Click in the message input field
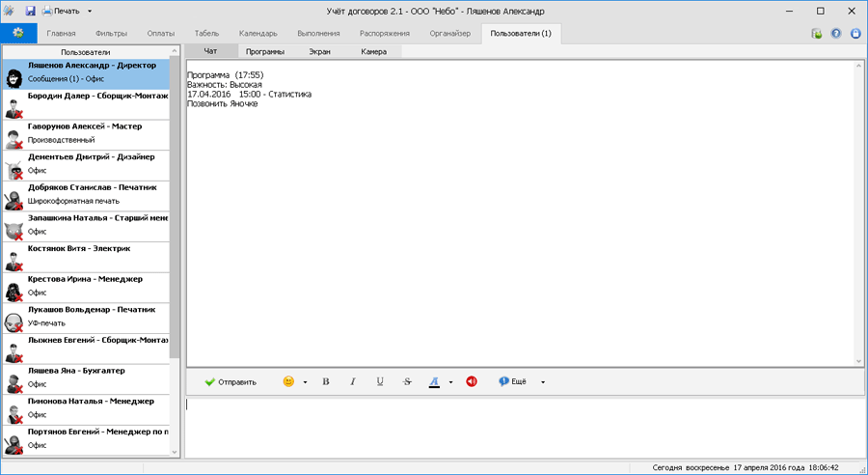Screen dimensions: 868x475 525,427
